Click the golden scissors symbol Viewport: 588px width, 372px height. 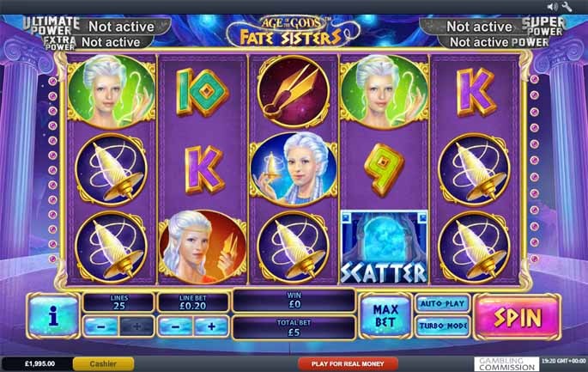click(294, 91)
